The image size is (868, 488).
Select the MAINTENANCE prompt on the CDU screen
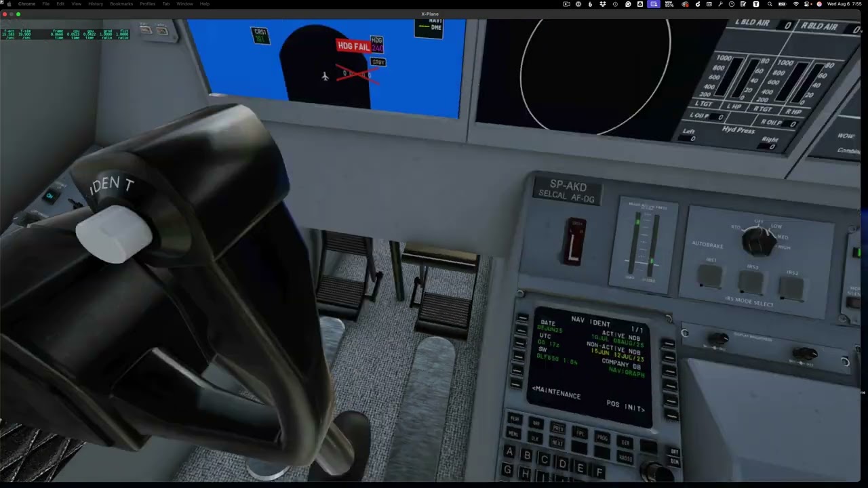click(x=556, y=392)
